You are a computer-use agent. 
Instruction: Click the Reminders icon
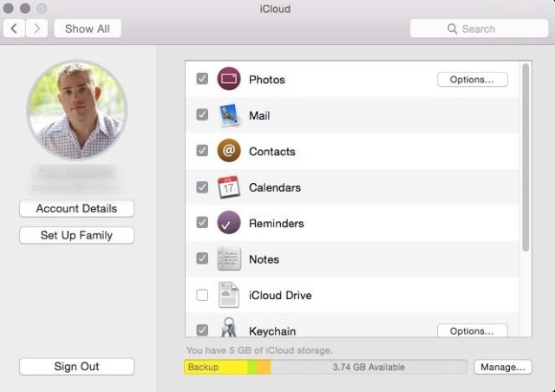(229, 223)
